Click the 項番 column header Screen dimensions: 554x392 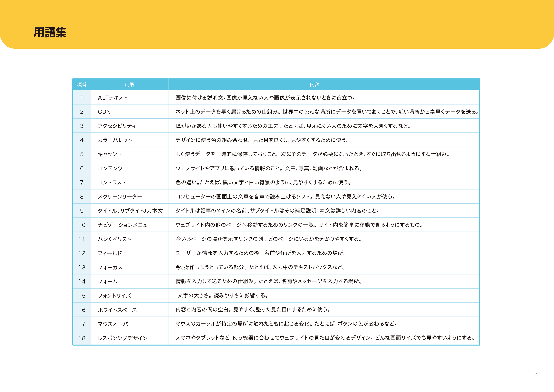82,84
